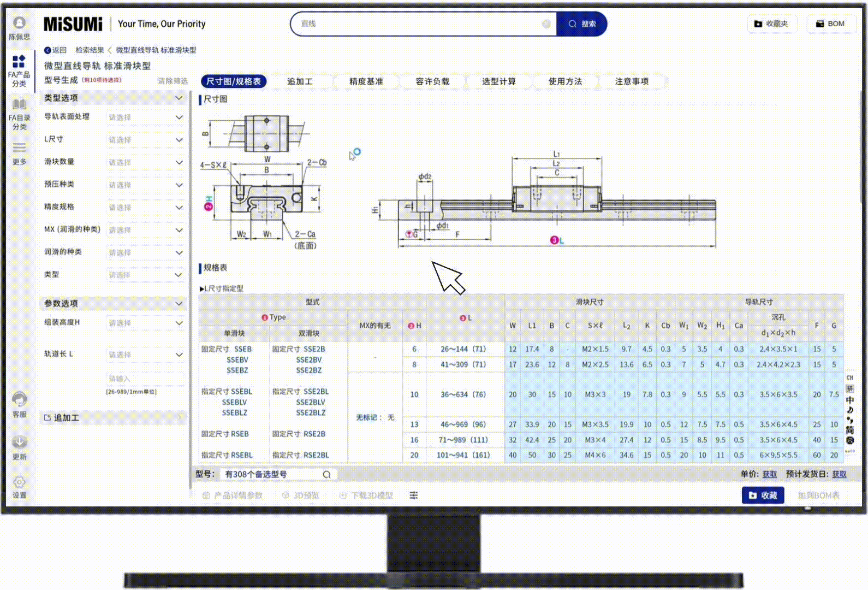Image resolution: width=868 pixels, height=590 pixels.
Task: Open the BOM list button
Action: [x=830, y=24]
